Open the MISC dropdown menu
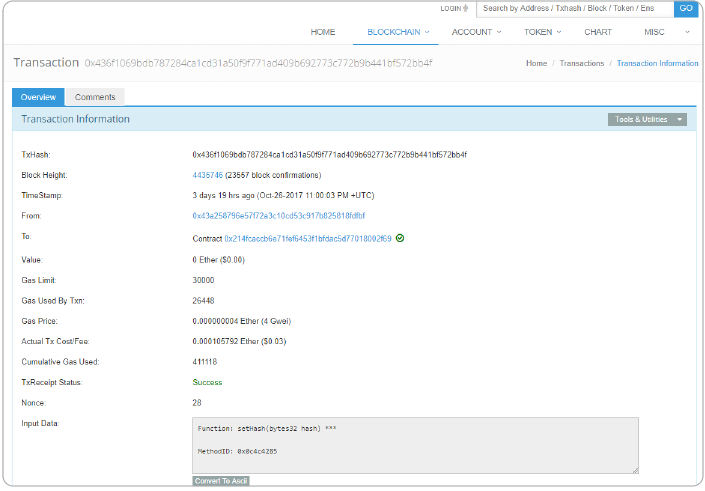The height and width of the screenshot is (491, 705). click(x=657, y=32)
